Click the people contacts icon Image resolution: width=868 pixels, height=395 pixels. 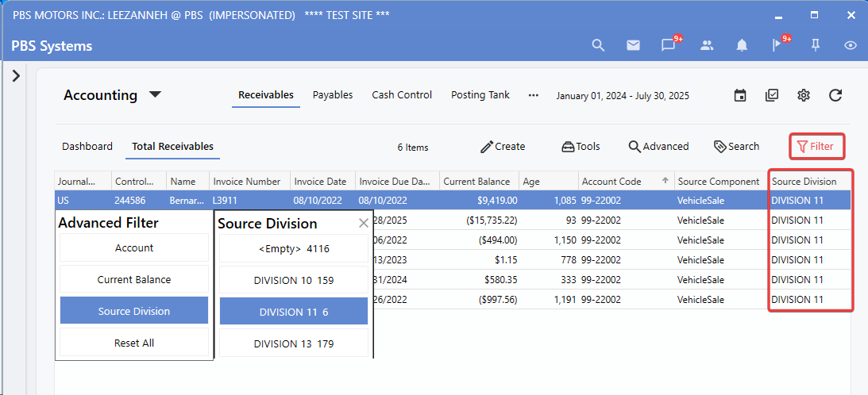[x=707, y=45]
